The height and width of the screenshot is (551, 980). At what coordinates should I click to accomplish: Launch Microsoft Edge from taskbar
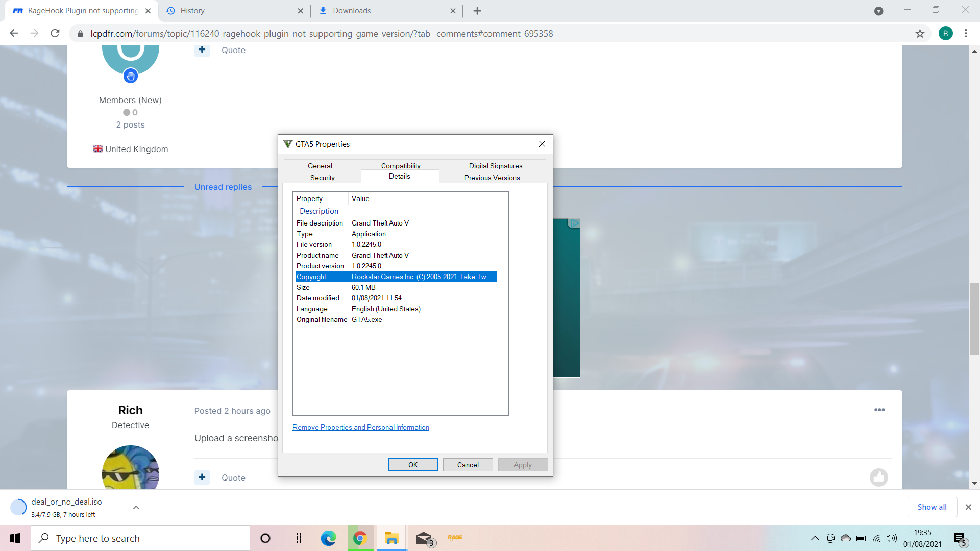tap(328, 538)
